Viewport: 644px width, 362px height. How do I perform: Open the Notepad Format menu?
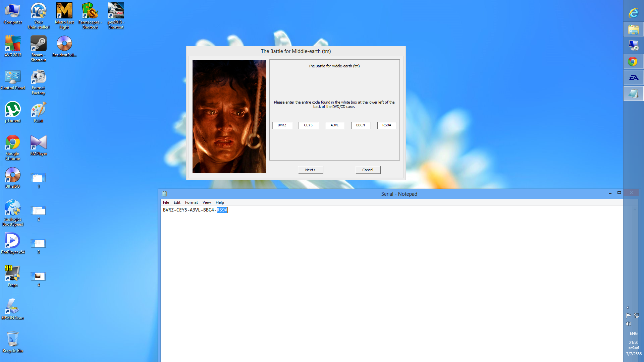point(191,202)
